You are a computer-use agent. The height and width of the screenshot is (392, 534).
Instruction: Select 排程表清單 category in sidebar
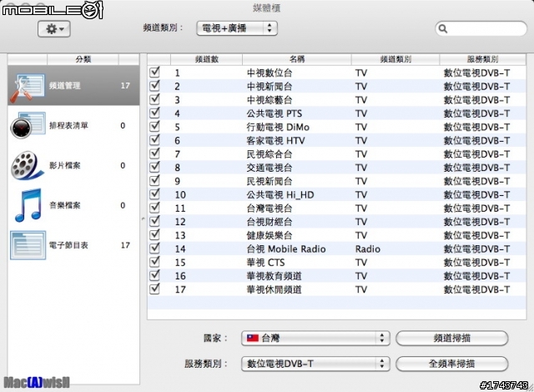pyautogui.click(x=73, y=125)
